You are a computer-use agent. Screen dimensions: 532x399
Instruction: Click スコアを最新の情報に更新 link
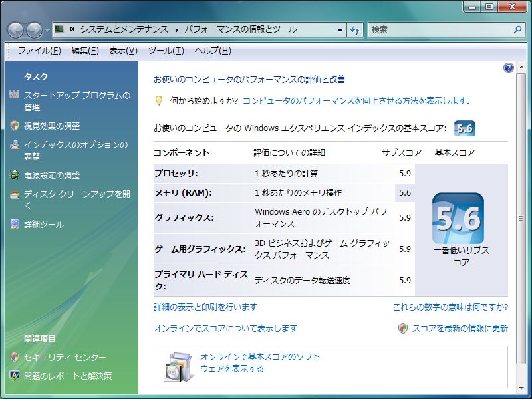460,328
